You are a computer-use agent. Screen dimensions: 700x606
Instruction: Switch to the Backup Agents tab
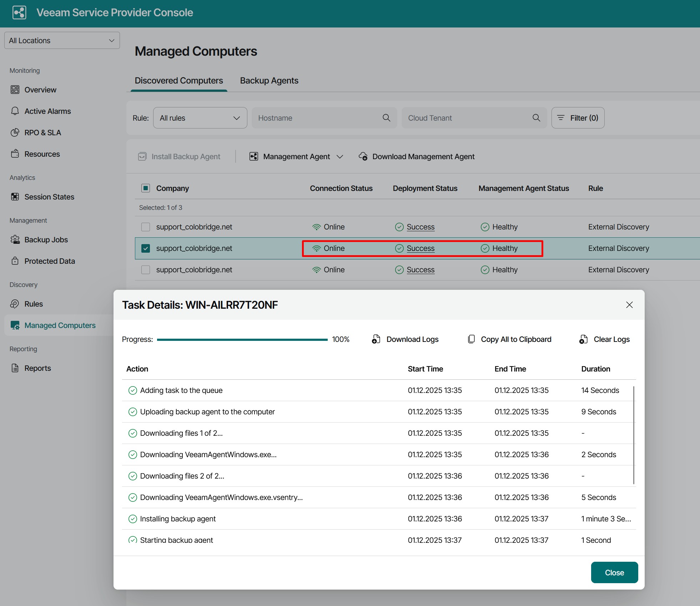pyautogui.click(x=269, y=81)
